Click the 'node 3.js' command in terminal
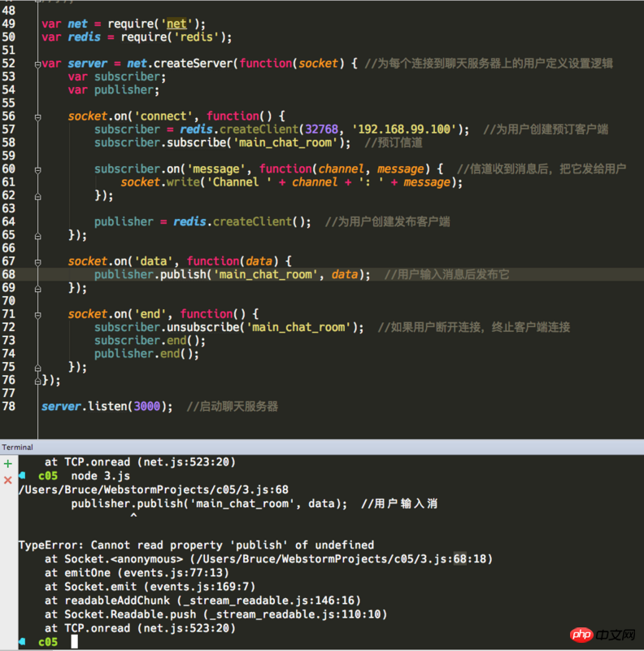Image resolution: width=644 pixels, height=651 pixels. [x=100, y=476]
